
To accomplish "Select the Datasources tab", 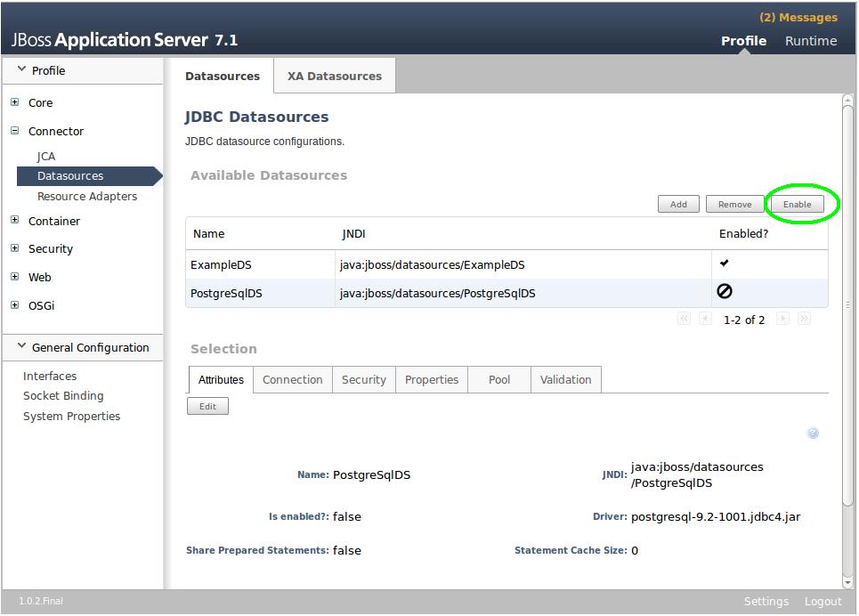I will click(x=223, y=77).
